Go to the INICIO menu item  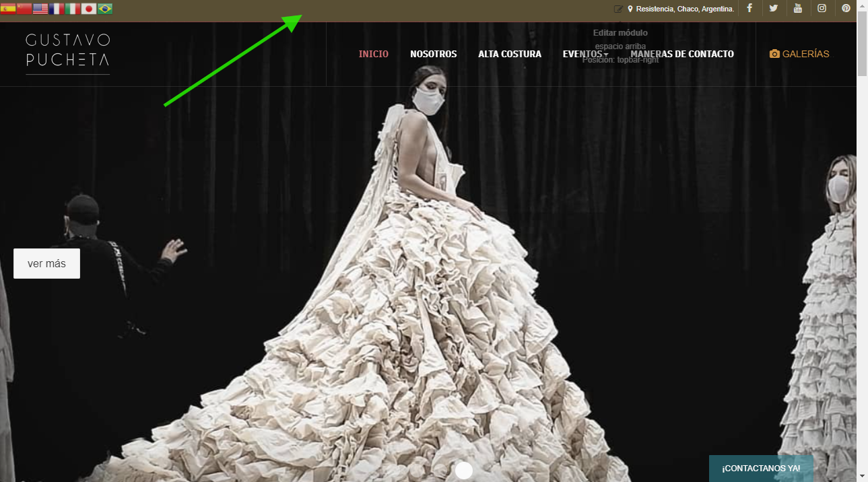(374, 54)
